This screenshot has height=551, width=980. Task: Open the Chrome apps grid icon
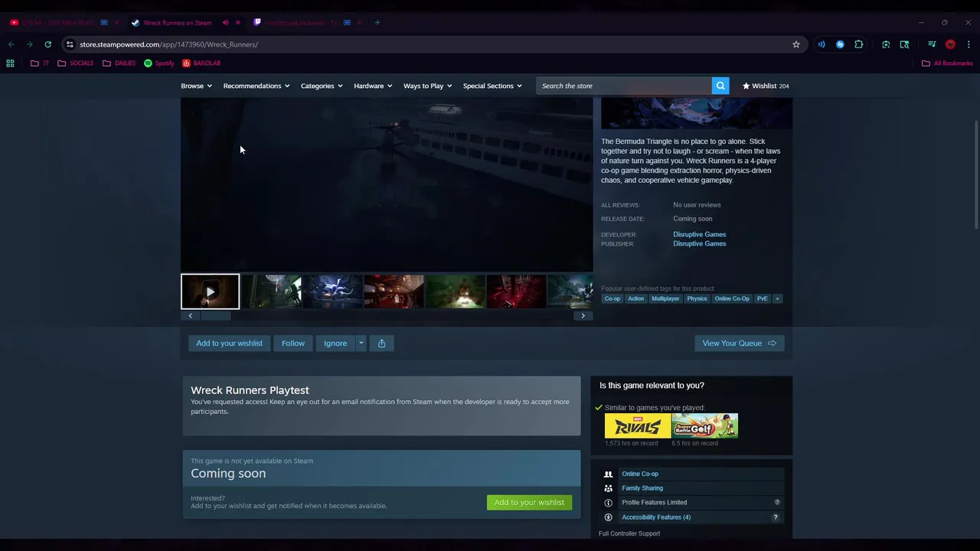(11, 63)
